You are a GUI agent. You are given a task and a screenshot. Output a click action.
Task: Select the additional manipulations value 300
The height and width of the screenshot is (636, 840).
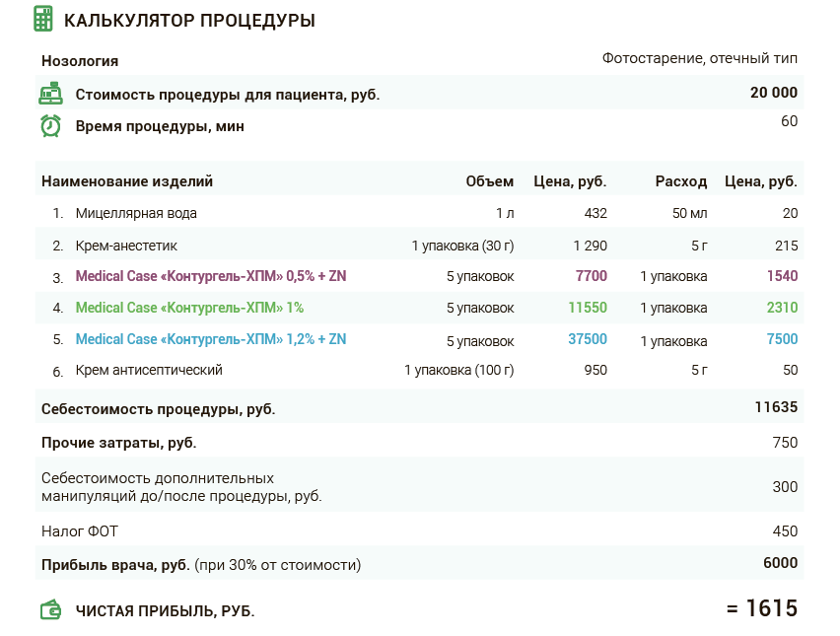785,487
